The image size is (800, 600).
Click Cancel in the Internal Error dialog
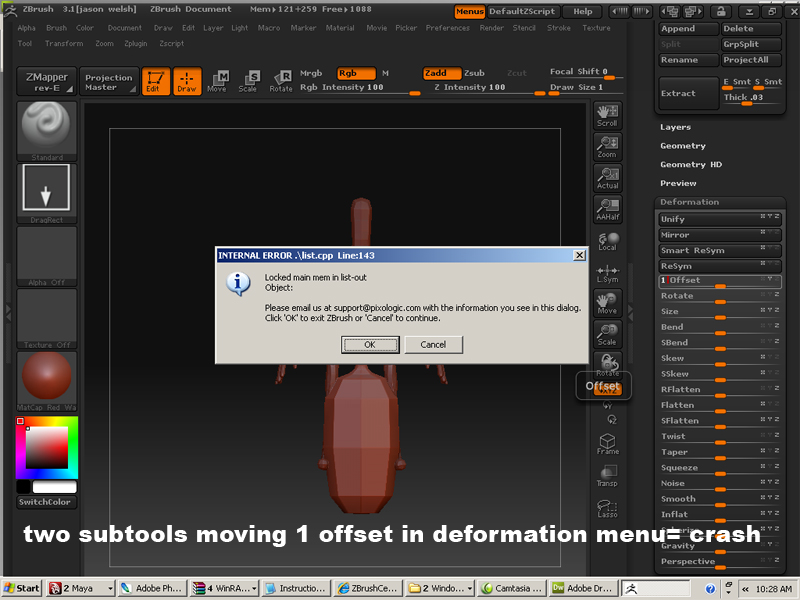tap(433, 345)
